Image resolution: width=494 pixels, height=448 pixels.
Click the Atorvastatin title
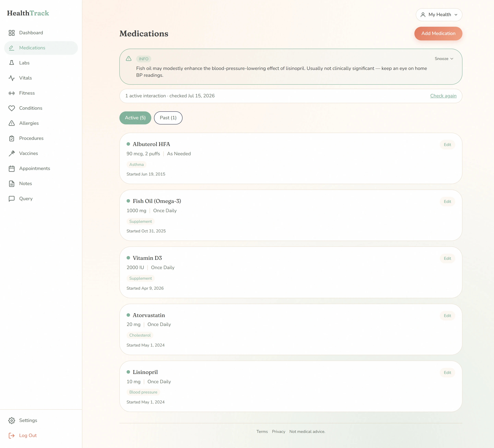click(149, 315)
